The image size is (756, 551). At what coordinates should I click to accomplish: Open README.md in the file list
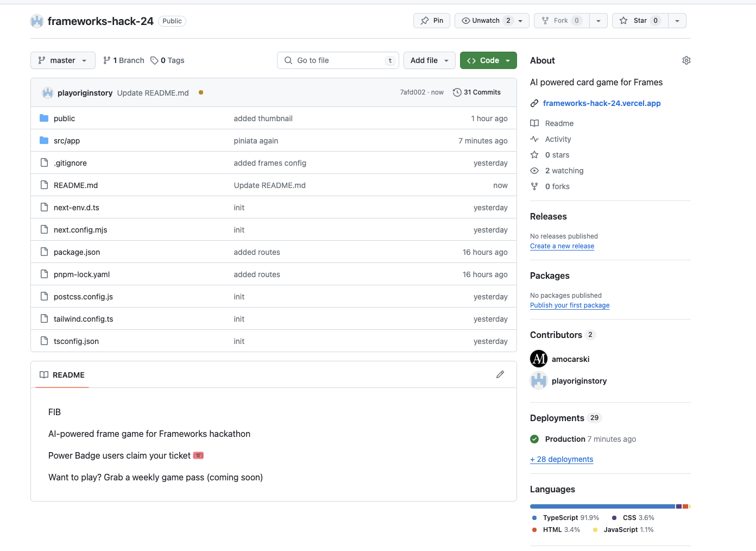point(75,185)
